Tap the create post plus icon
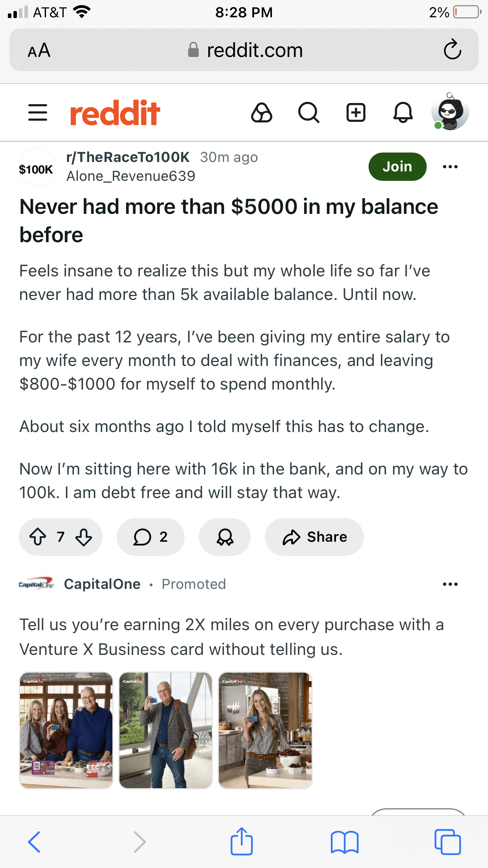 (356, 113)
